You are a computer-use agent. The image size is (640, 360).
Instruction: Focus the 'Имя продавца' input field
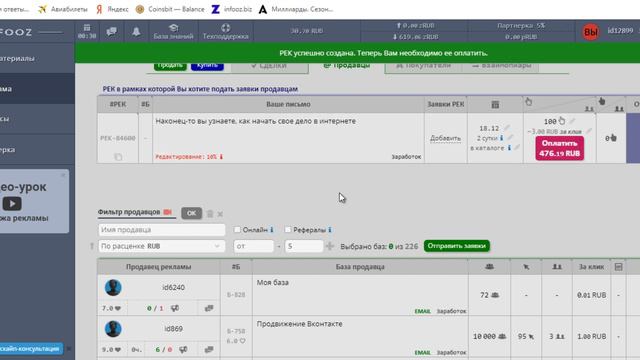pos(162,230)
